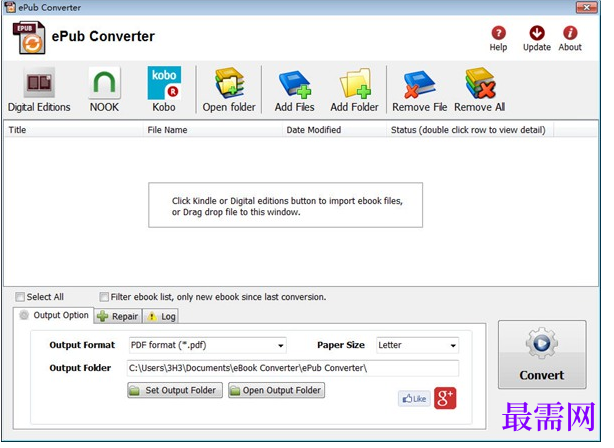
Task: Click Open Output Folder button
Action: 276,390
